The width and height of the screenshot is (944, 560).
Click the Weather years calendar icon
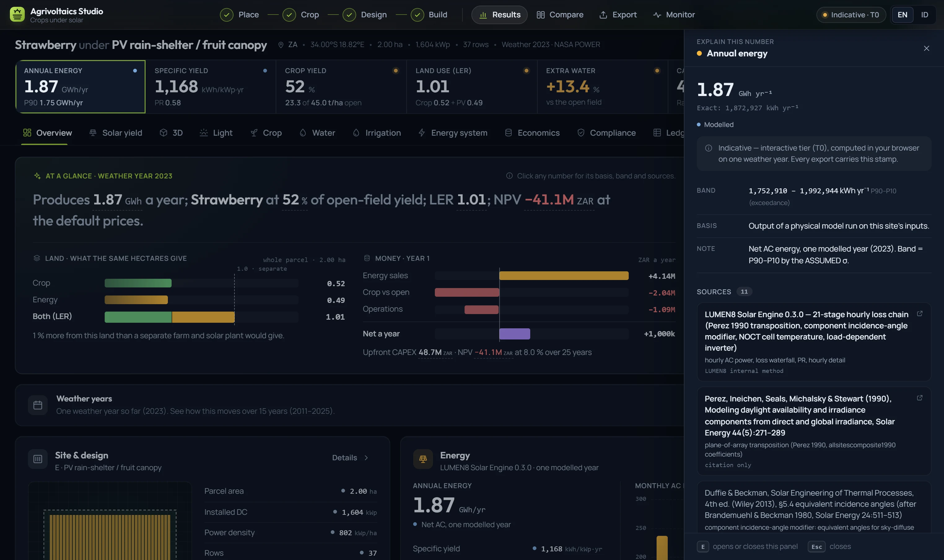(38, 405)
